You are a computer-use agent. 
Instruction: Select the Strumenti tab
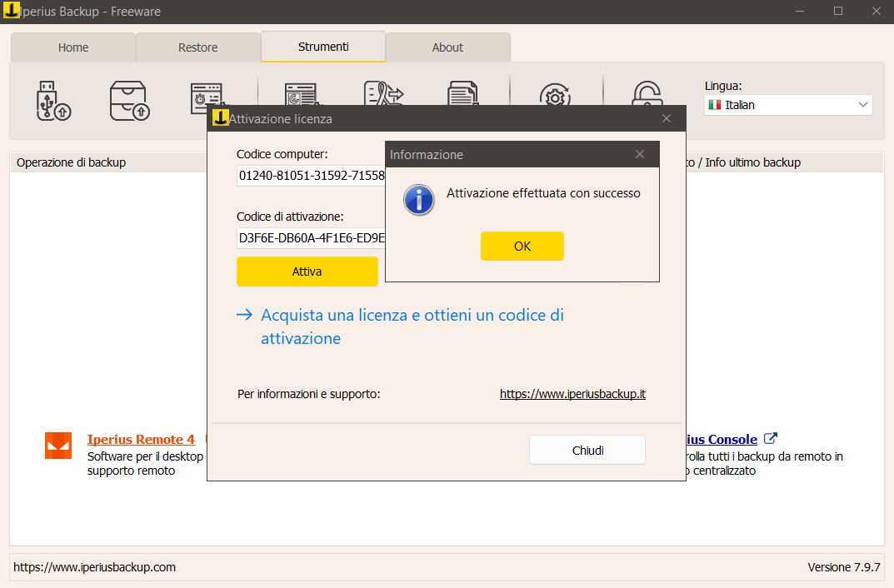click(323, 47)
